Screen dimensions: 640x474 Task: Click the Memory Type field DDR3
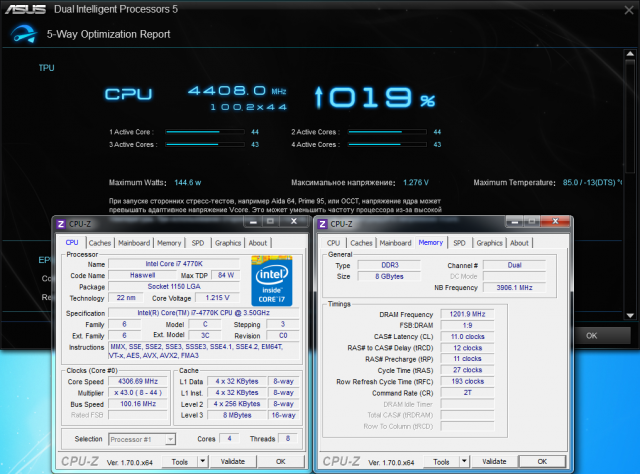coord(389,265)
